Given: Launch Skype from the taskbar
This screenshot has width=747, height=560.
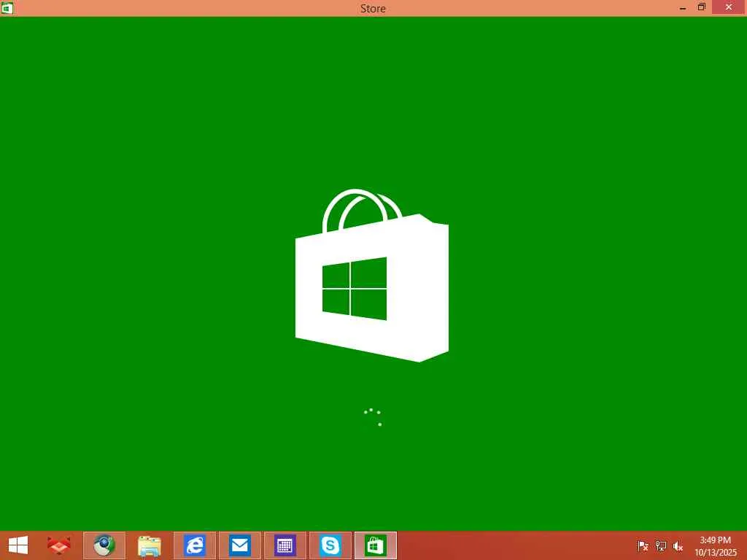Looking at the screenshot, I should point(330,545).
